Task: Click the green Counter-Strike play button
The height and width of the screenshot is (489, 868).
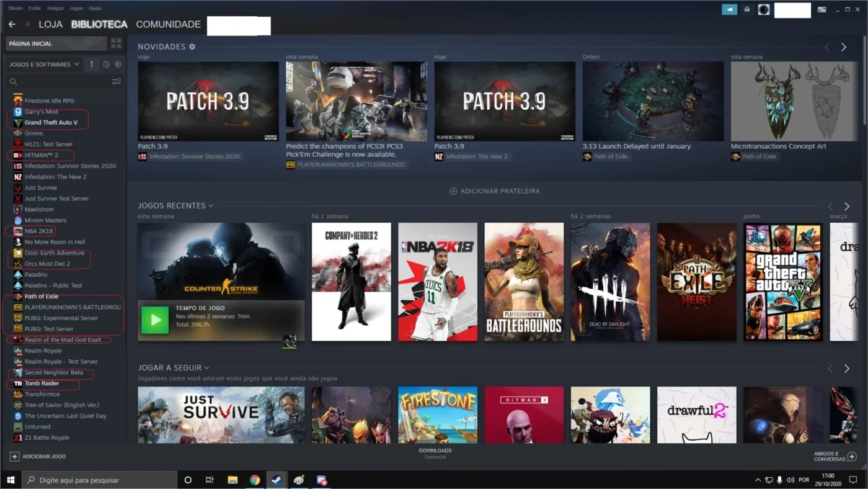Action: pos(155,320)
